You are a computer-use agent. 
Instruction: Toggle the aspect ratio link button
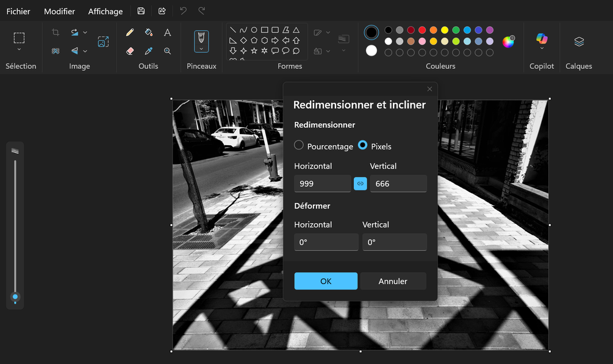coord(360,184)
